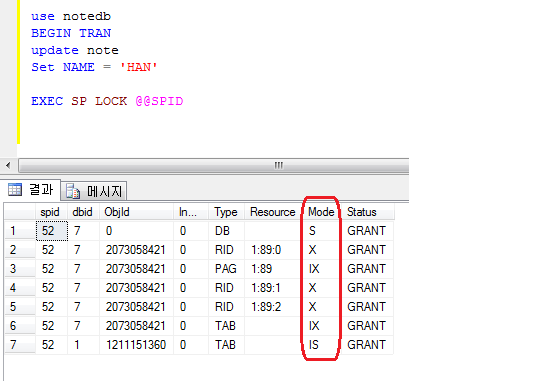Click the spid cell 52 in row 1
Screen dimensions: 548x381
[x=52, y=231]
